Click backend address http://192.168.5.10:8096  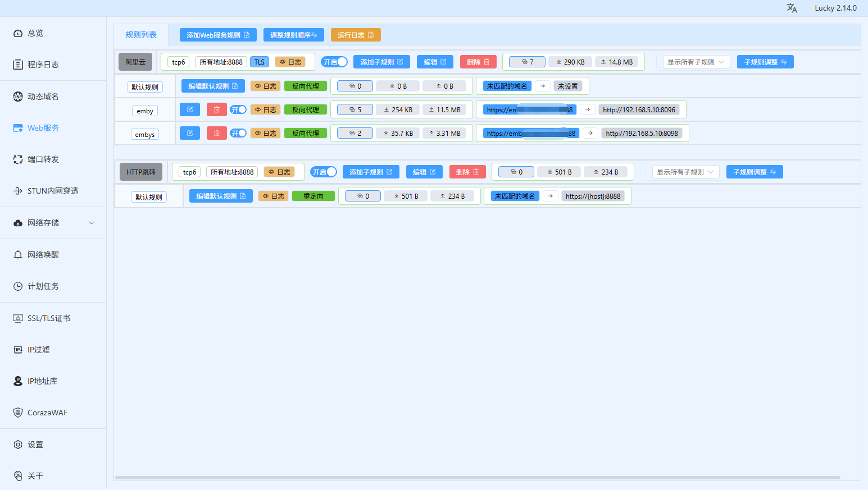pyautogui.click(x=639, y=109)
